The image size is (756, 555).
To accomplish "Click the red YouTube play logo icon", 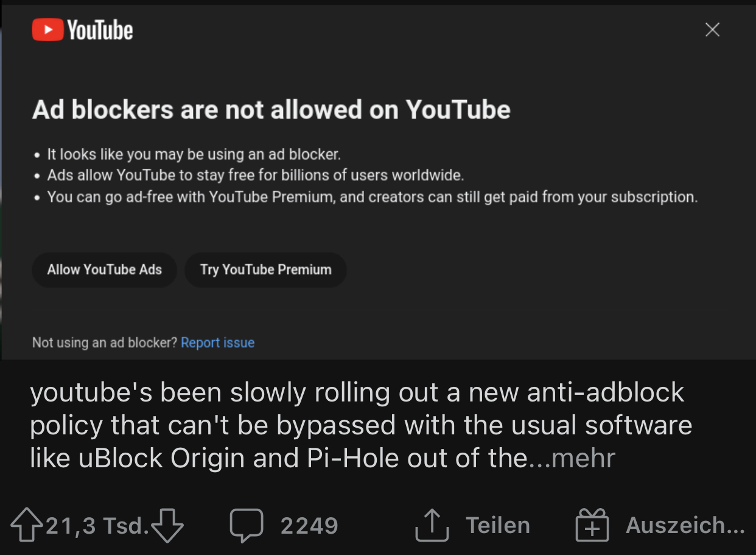I will coord(47,30).
